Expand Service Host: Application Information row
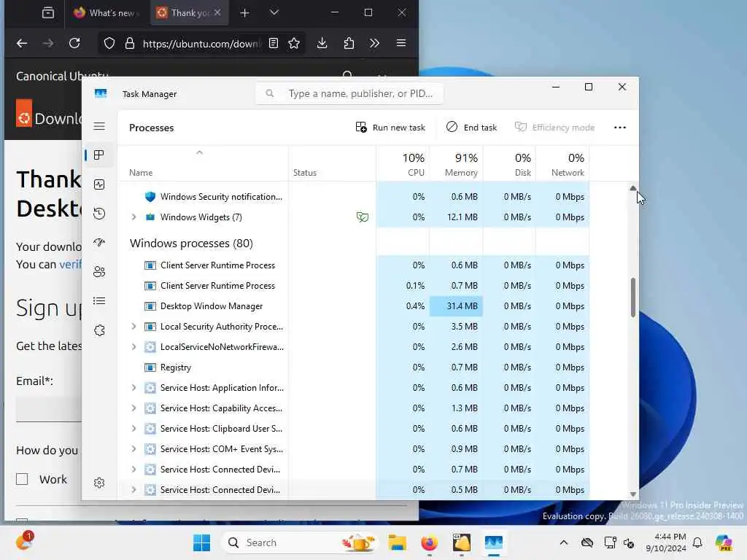747x560 pixels. pos(134,388)
